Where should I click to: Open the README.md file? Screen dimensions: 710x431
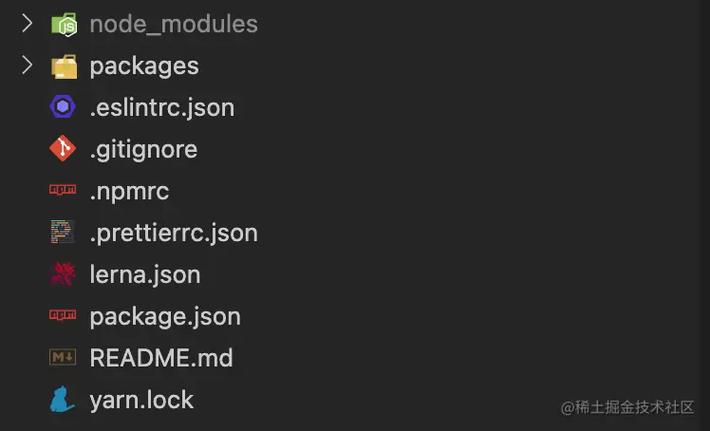[x=161, y=358]
